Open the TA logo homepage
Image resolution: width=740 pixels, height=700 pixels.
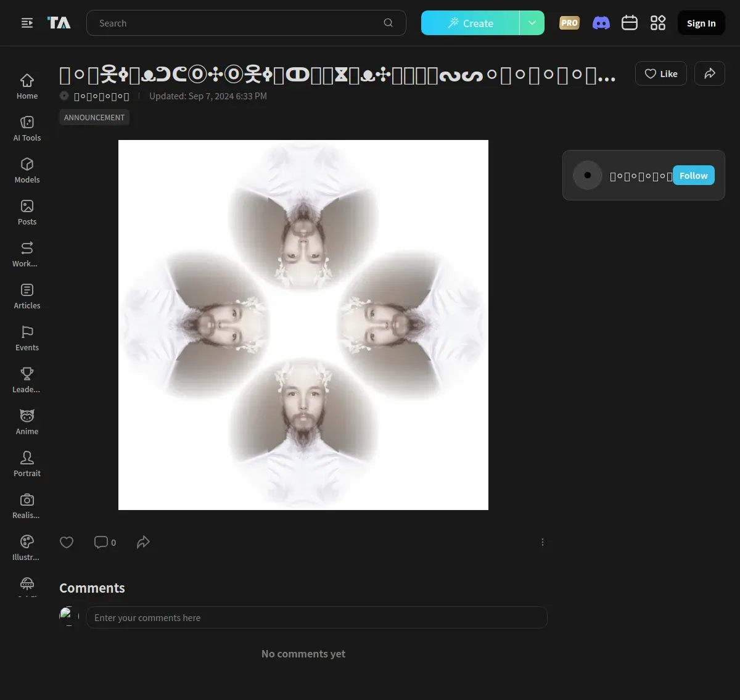(59, 23)
